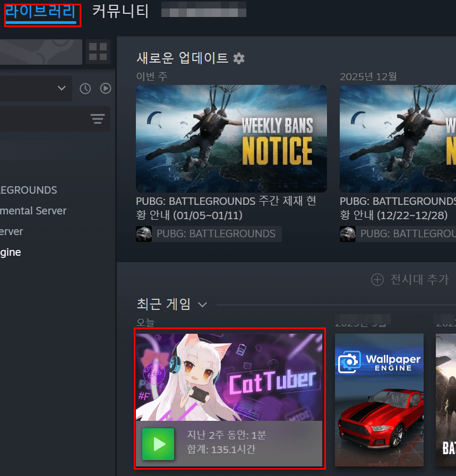456x476 pixels.
Task: Click PUBG helmet icon under 12/22~12/28 news
Action: click(348, 233)
